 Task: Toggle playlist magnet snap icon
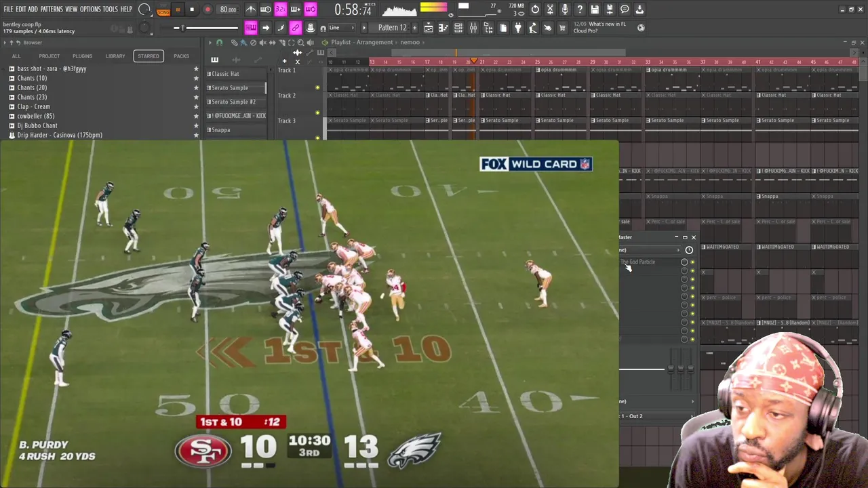click(219, 43)
